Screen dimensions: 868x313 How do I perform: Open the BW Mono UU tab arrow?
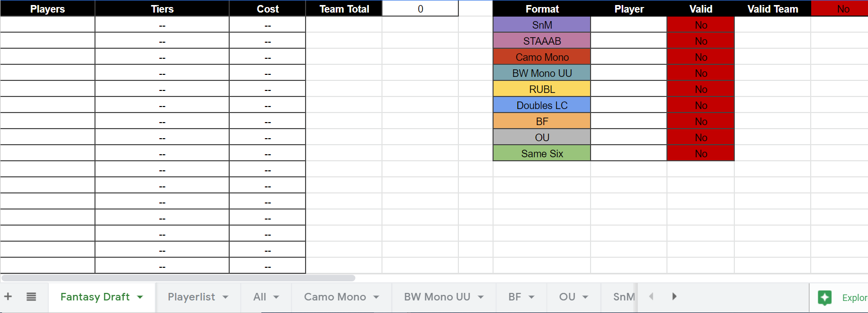pos(481,297)
